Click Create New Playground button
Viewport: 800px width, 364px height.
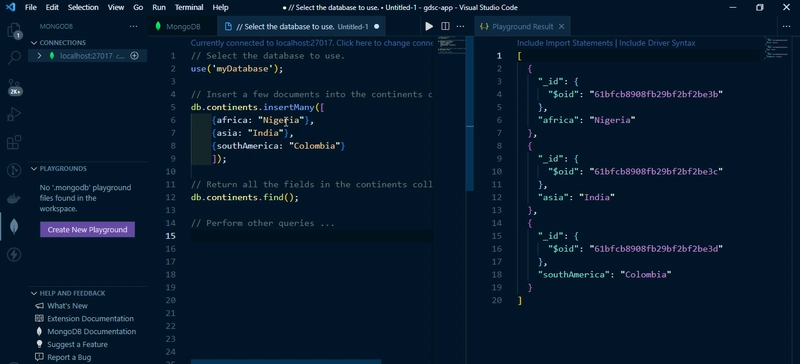click(x=87, y=230)
